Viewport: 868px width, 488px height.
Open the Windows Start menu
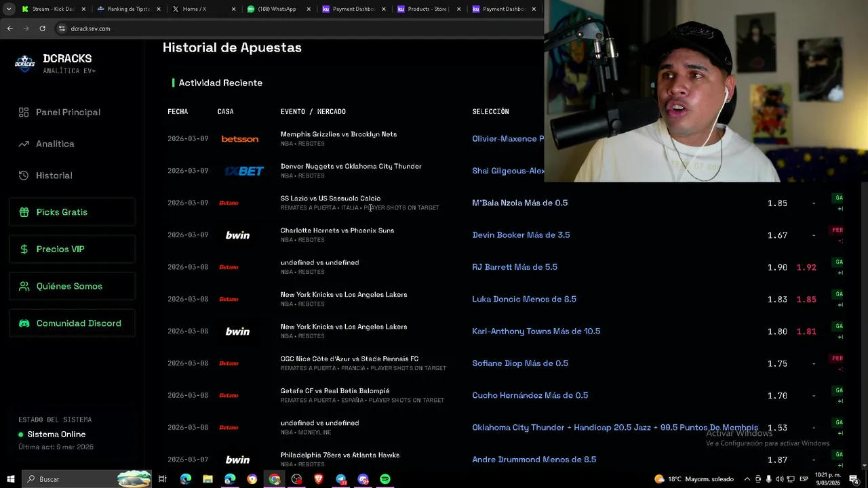click(x=11, y=479)
